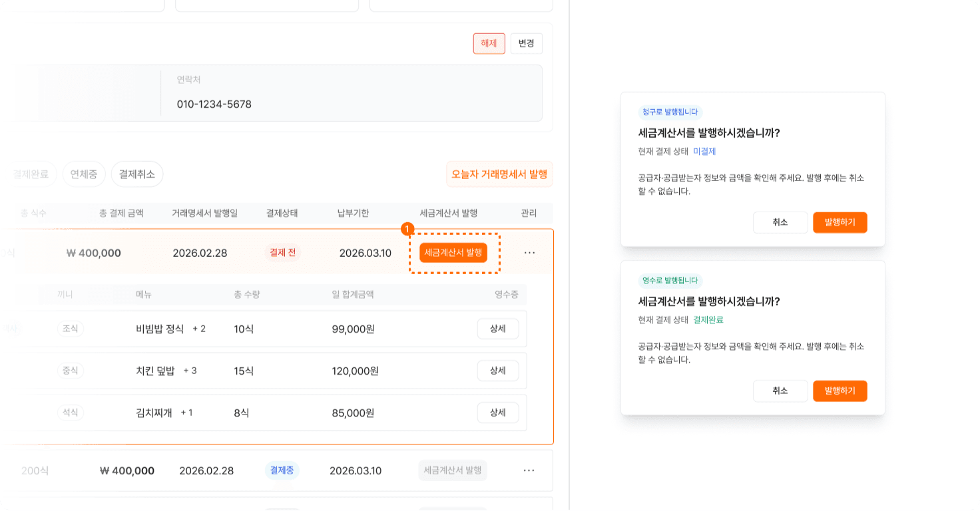Screen dimensions: 980x511
Task: Click the green 결제완료 status text in dialog
Action: click(x=708, y=319)
